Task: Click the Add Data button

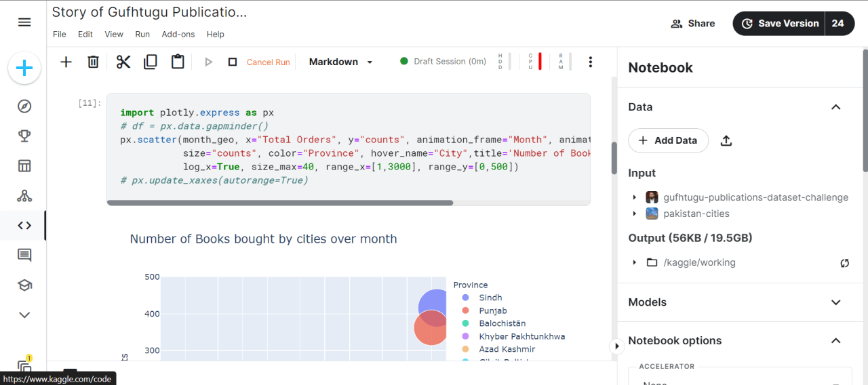Action: [668, 140]
